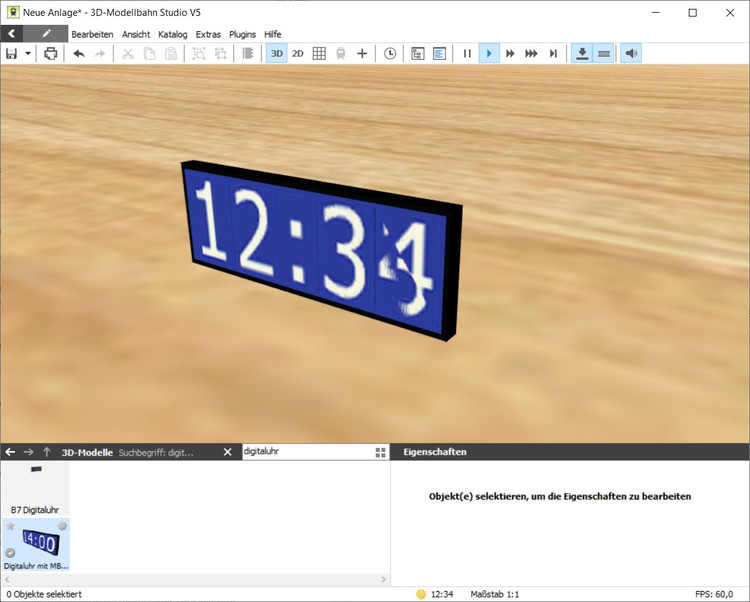750x602 pixels.
Task: Undo the last action
Action: [x=79, y=54]
